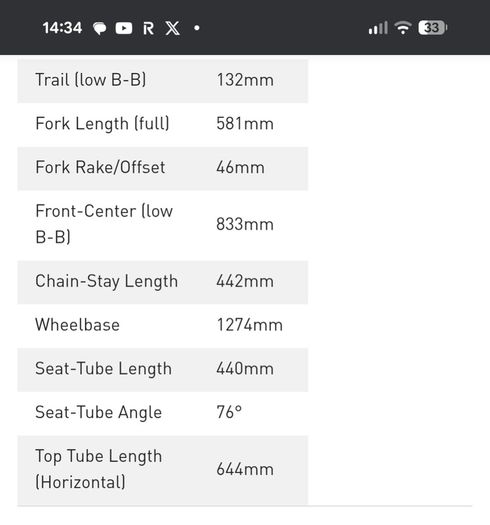The image size is (490, 525).
Task: Select Top Tube Length (Horizontal) label
Action: coord(98,469)
